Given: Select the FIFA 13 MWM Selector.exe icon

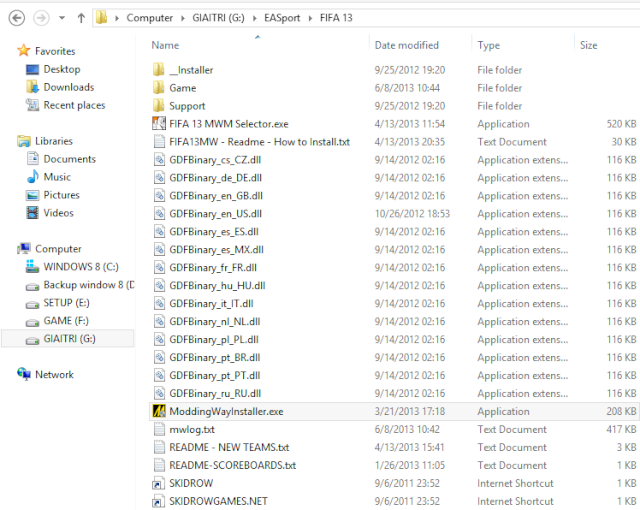Looking at the screenshot, I should pyautogui.click(x=159, y=124).
